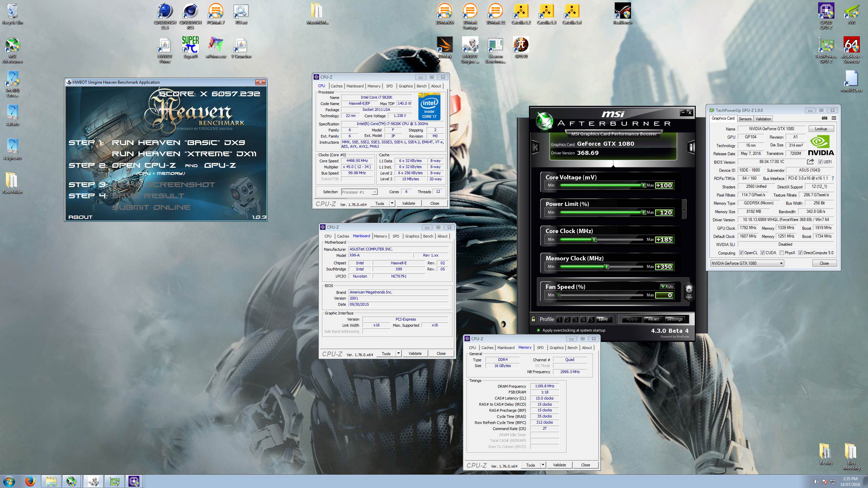Open the MaxxMEM folder icon

point(317,14)
